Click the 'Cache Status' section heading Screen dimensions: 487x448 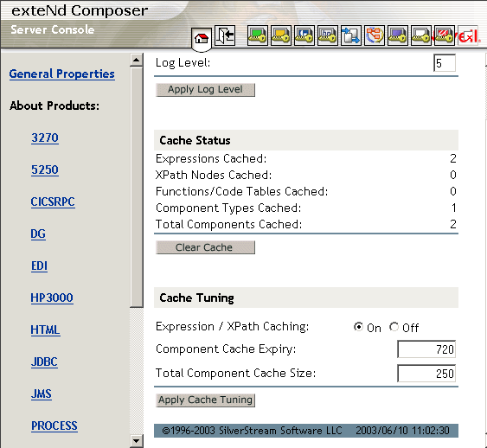pos(195,140)
